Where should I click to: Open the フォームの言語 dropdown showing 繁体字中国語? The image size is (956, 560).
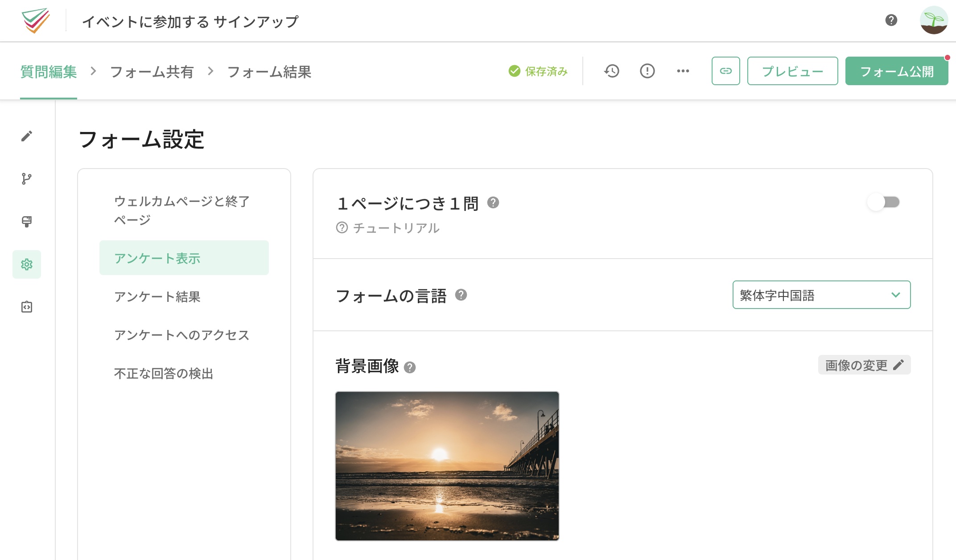821,295
